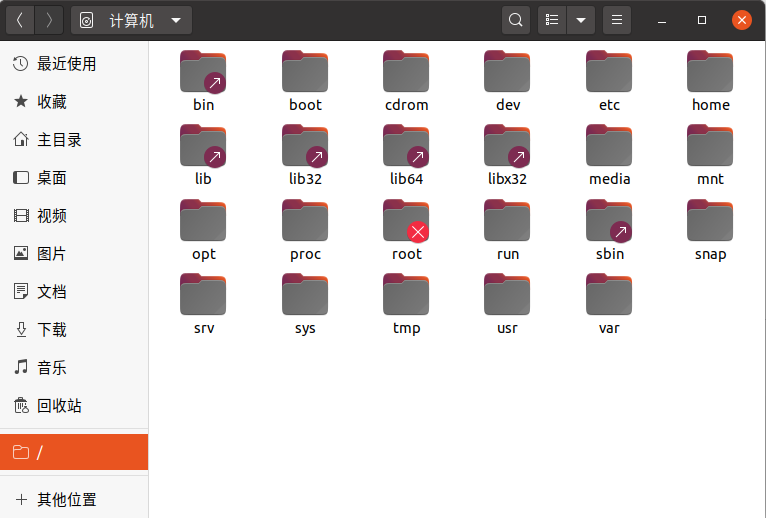Click the search magnifier icon

pyautogui.click(x=515, y=20)
